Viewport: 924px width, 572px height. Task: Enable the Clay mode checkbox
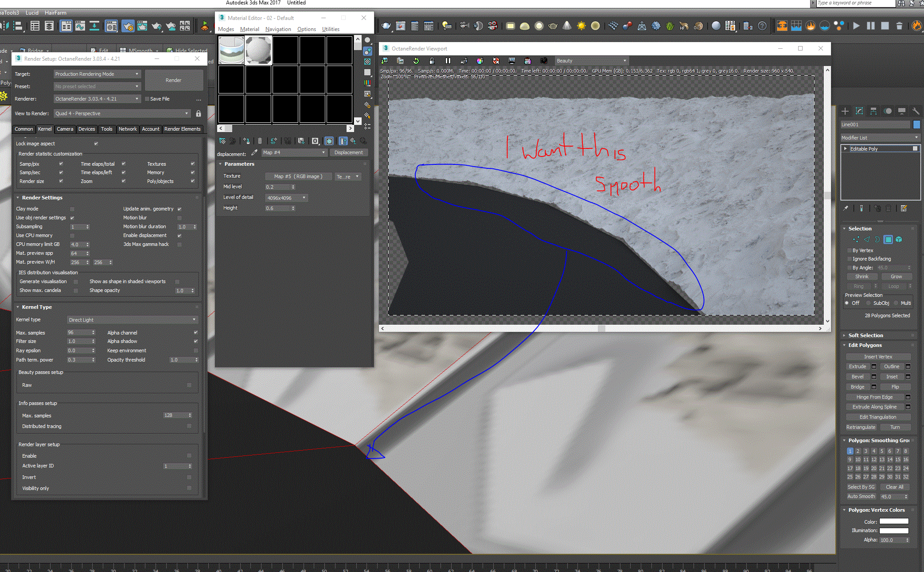coord(72,209)
